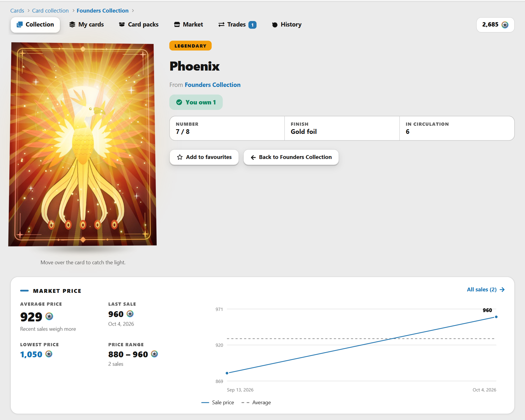Image resolution: width=525 pixels, height=420 pixels.
Task: Click the Founders Collection link under Phoenix
Action: 212,85
